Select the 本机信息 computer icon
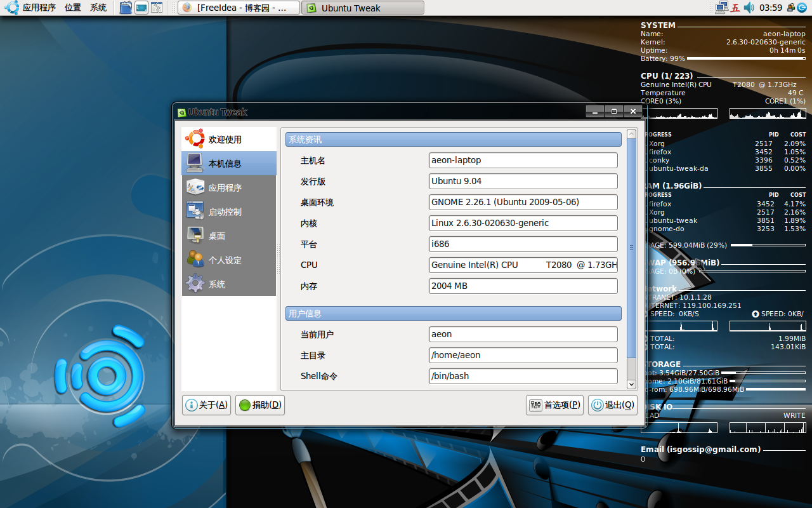This screenshot has width=812, height=508. 195,163
